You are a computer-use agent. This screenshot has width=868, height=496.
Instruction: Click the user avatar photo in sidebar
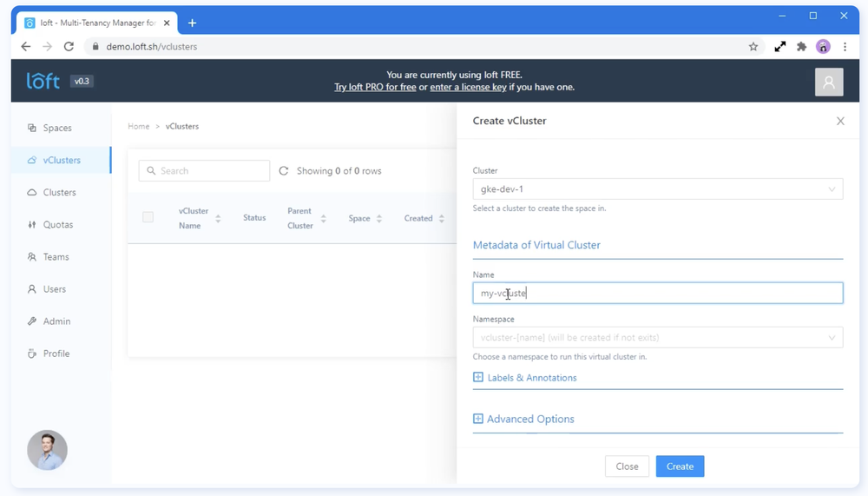pyautogui.click(x=47, y=450)
